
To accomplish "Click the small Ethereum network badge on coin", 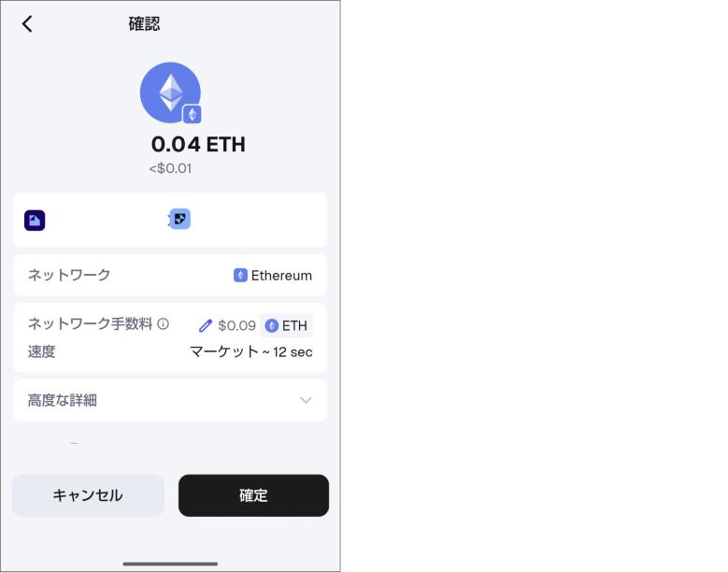I will [193, 114].
